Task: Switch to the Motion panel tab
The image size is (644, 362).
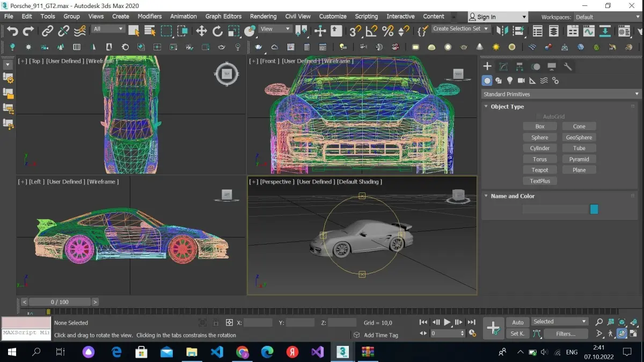Action: [536, 67]
